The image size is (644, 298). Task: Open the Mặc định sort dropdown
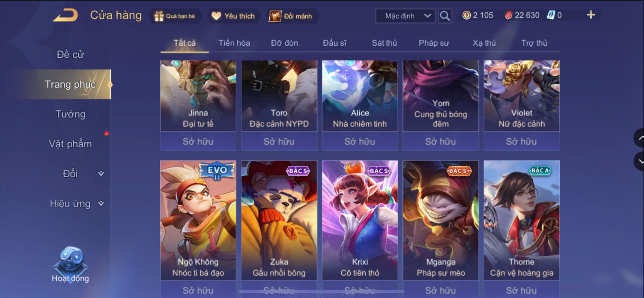click(405, 16)
